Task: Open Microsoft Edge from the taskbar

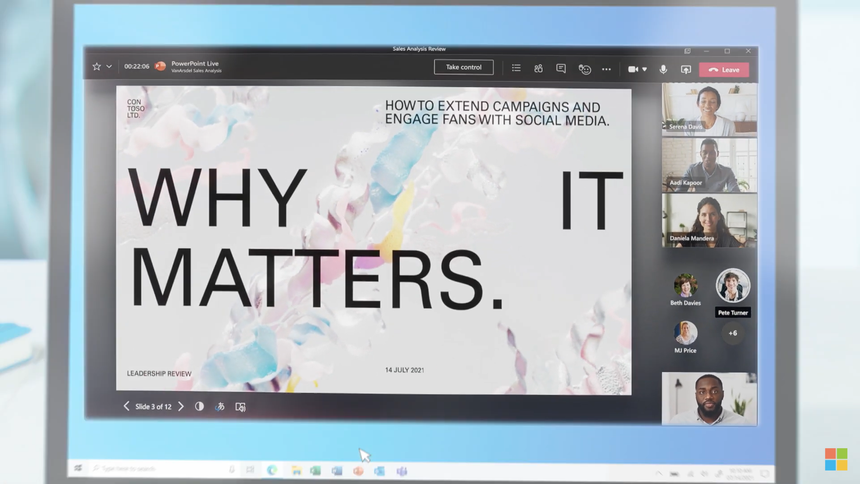Action: point(272,470)
